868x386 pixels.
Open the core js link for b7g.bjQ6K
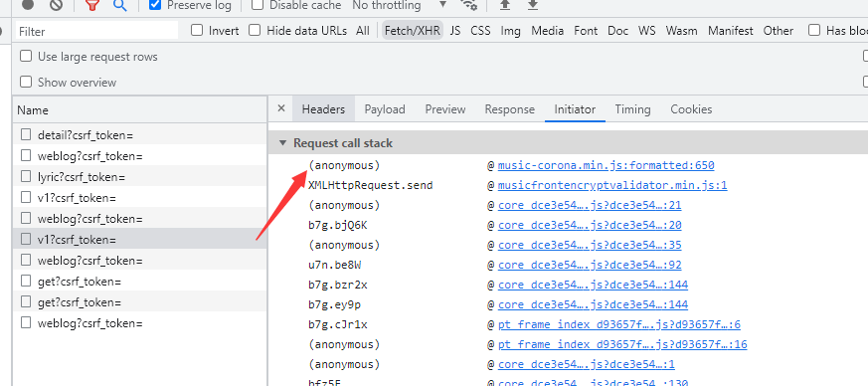click(589, 225)
